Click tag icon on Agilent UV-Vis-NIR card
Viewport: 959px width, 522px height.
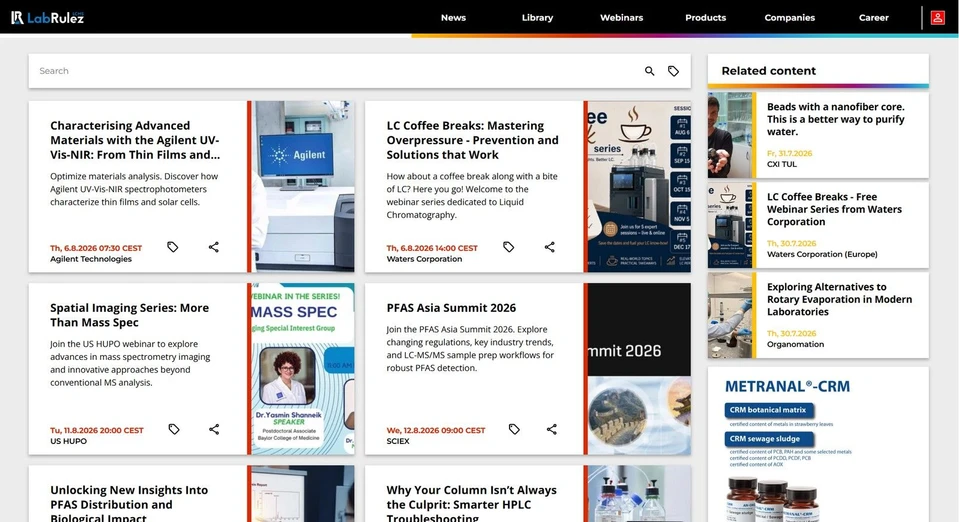point(173,247)
